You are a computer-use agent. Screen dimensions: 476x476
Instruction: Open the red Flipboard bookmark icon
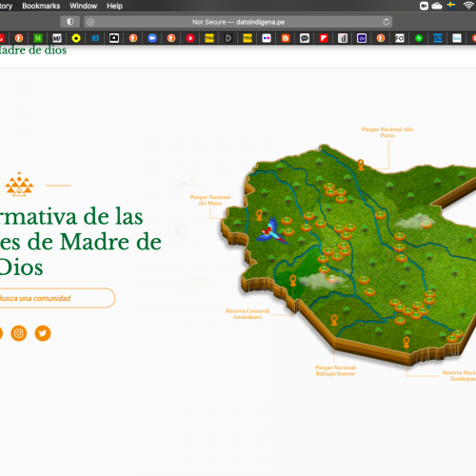click(324, 38)
